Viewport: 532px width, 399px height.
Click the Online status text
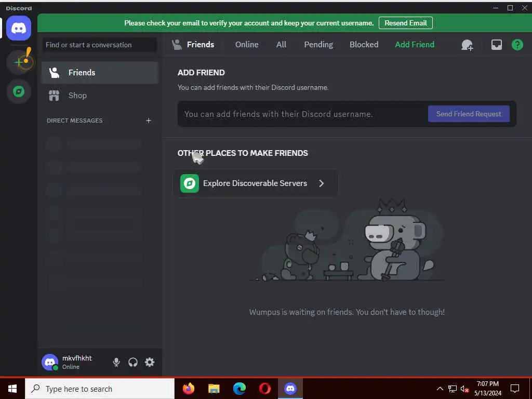71,367
